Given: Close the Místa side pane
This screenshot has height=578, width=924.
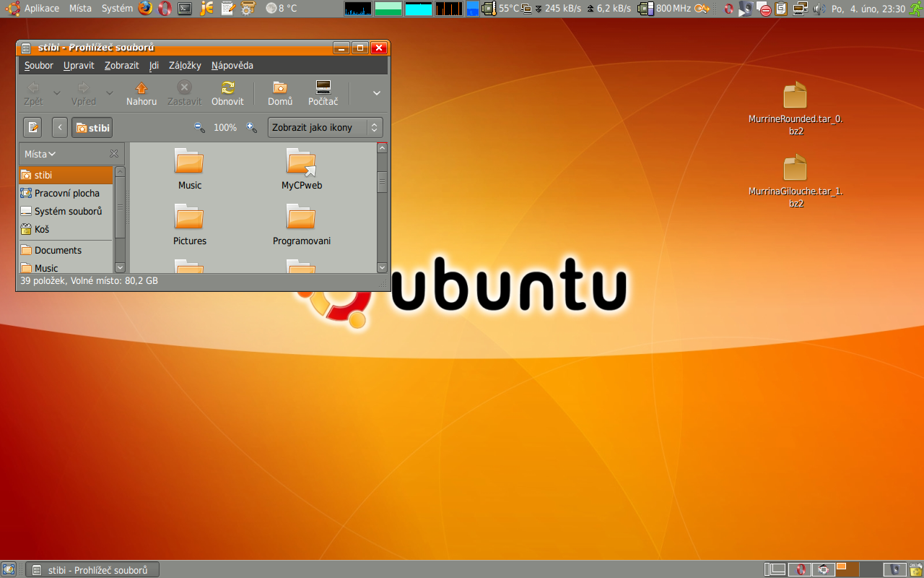Looking at the screenshot, I should point(114,154).
